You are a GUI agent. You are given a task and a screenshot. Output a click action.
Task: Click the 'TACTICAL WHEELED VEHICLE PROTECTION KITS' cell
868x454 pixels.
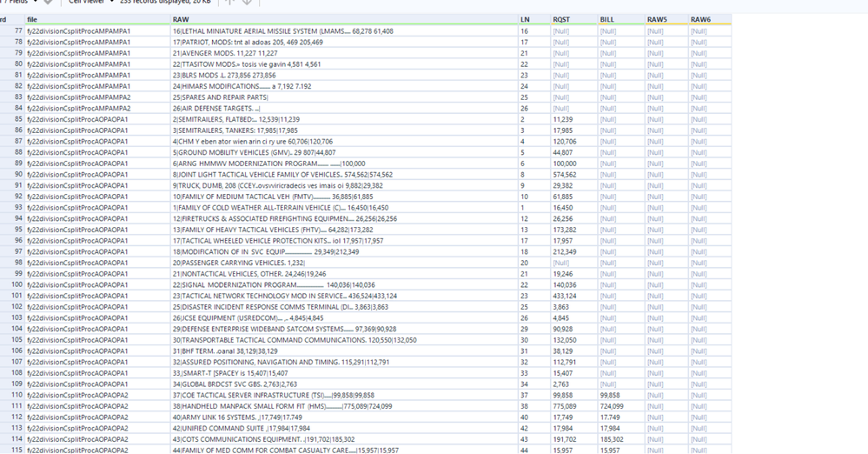click(x=344, y=241)
